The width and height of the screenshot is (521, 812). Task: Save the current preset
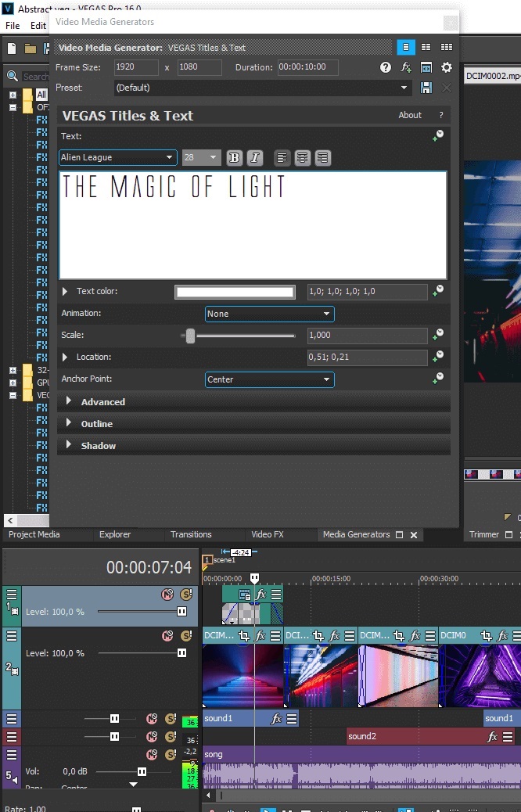426,88
